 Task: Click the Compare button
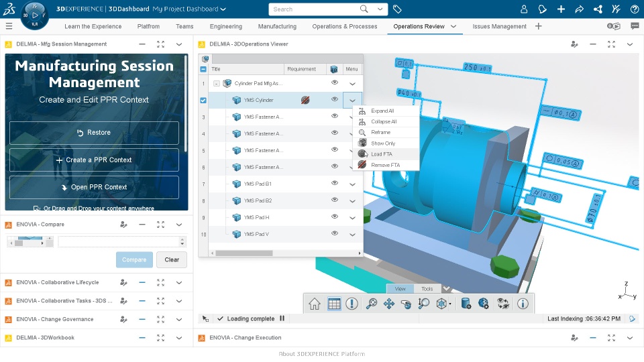(134, 260)
